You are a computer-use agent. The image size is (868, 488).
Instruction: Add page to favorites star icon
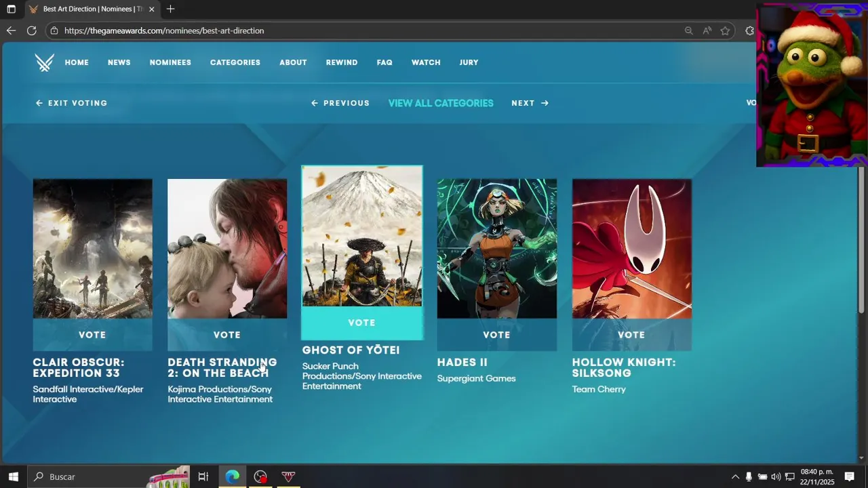point(725,30)
